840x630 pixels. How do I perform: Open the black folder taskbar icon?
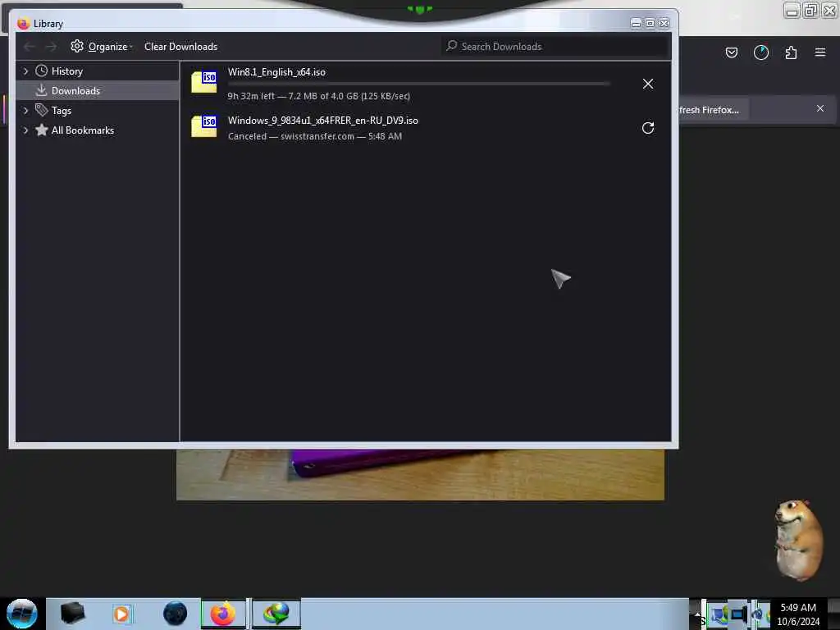(x=72, y=613)
